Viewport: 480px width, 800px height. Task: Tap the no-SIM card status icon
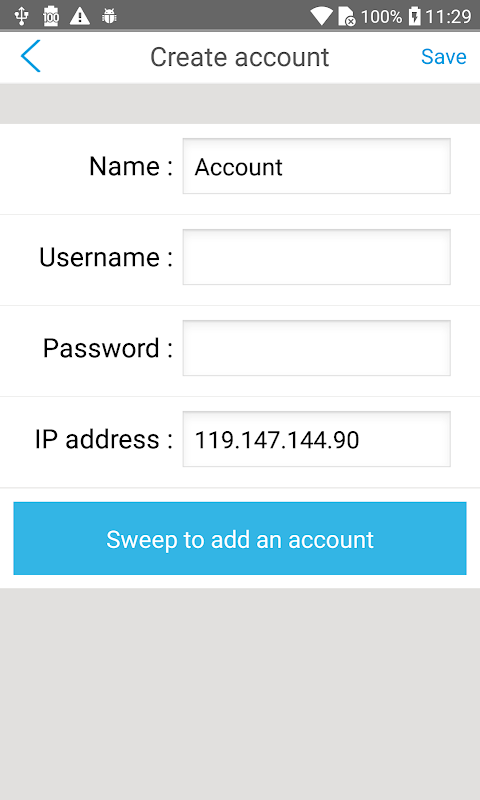[x=346, y=16]
